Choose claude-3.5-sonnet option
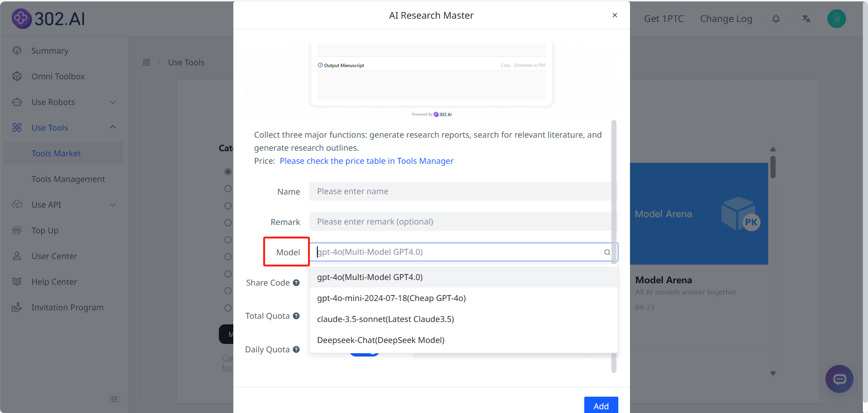868x413 pixels. coord(463,319)
